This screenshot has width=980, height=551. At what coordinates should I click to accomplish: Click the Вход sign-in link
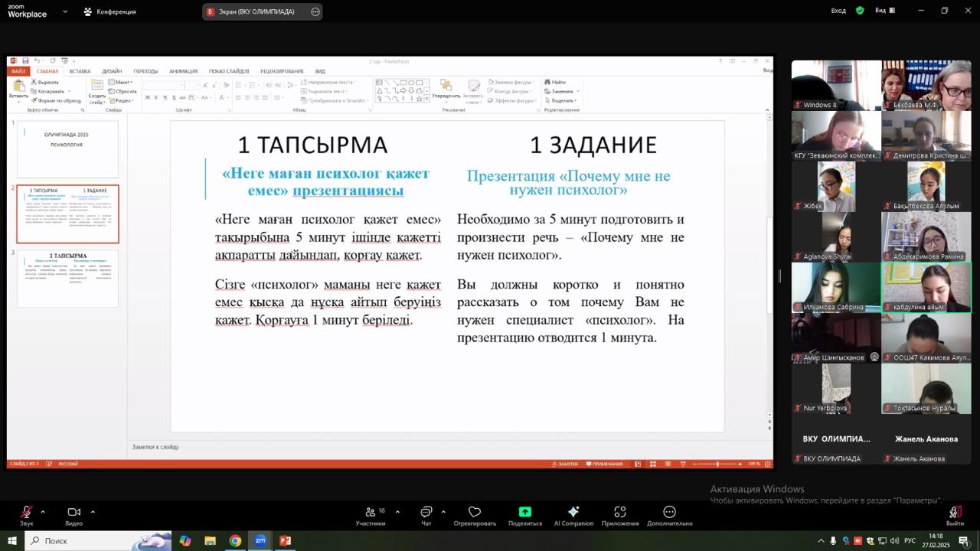(x=838, y=11)
